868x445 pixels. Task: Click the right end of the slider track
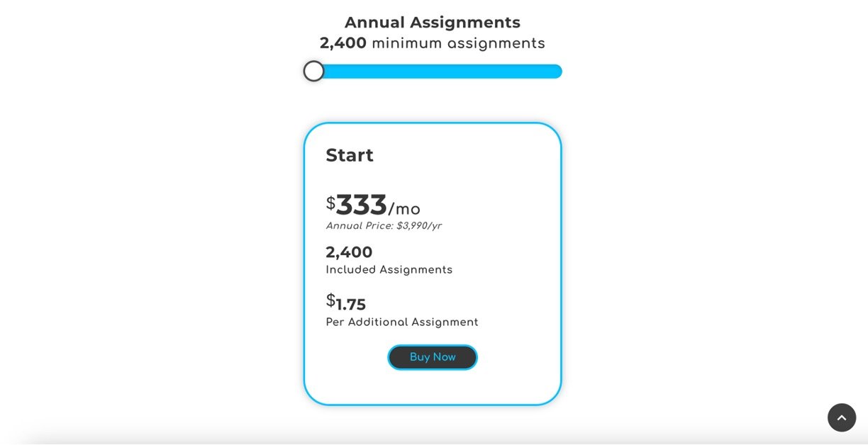[x=557, y=72]
